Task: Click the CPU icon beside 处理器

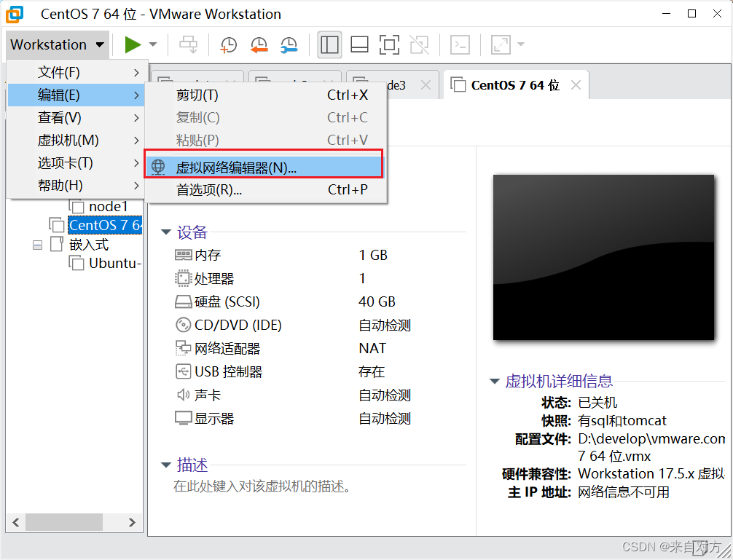Action: point(184,278)
